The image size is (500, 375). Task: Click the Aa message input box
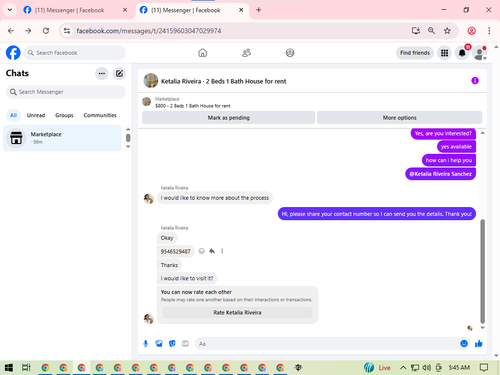click(x=327, y=344)
